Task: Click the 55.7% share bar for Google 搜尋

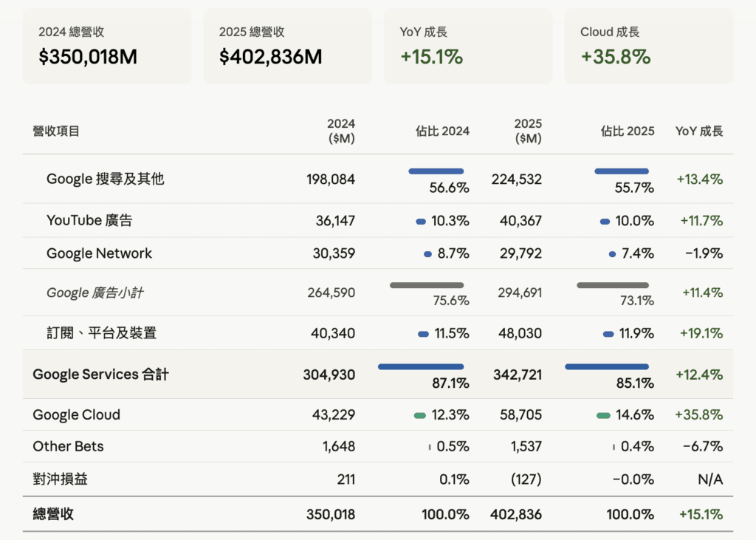Action: (622, 171)
